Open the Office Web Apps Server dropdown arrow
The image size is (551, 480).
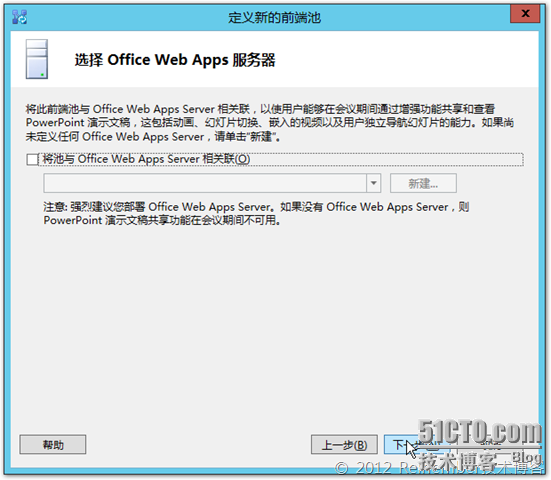pyautogui.click(x=374, y=183)
